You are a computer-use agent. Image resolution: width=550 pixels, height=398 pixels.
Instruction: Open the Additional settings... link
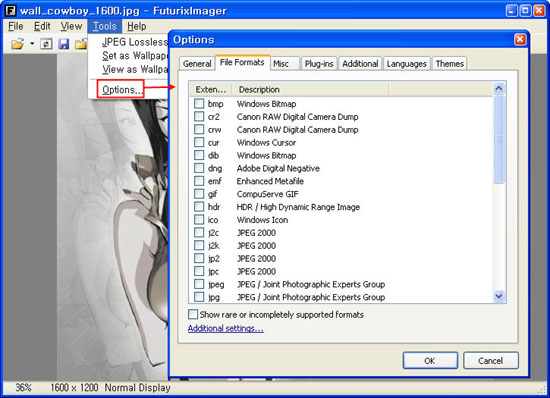click(x=226, y=329)
